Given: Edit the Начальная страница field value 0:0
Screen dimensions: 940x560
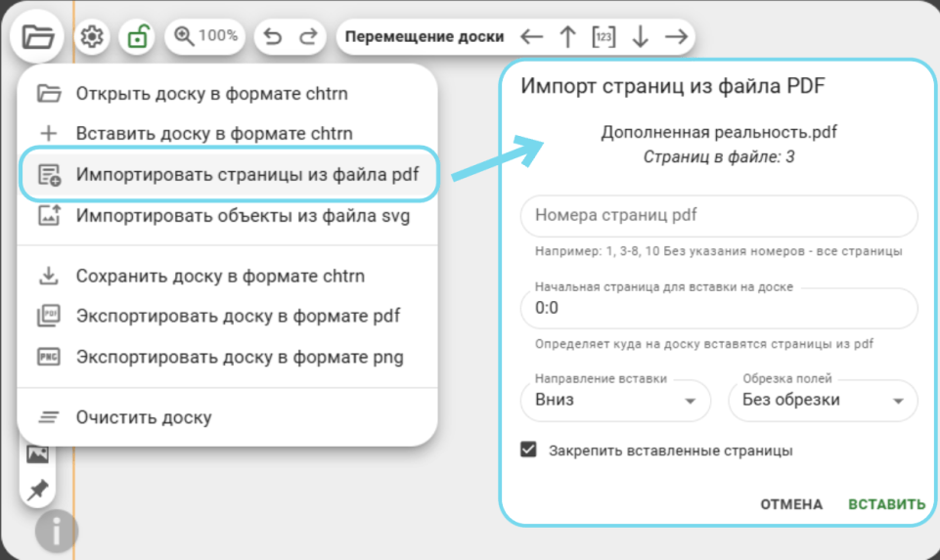Looking at the screenshot, I should point(719,308).
